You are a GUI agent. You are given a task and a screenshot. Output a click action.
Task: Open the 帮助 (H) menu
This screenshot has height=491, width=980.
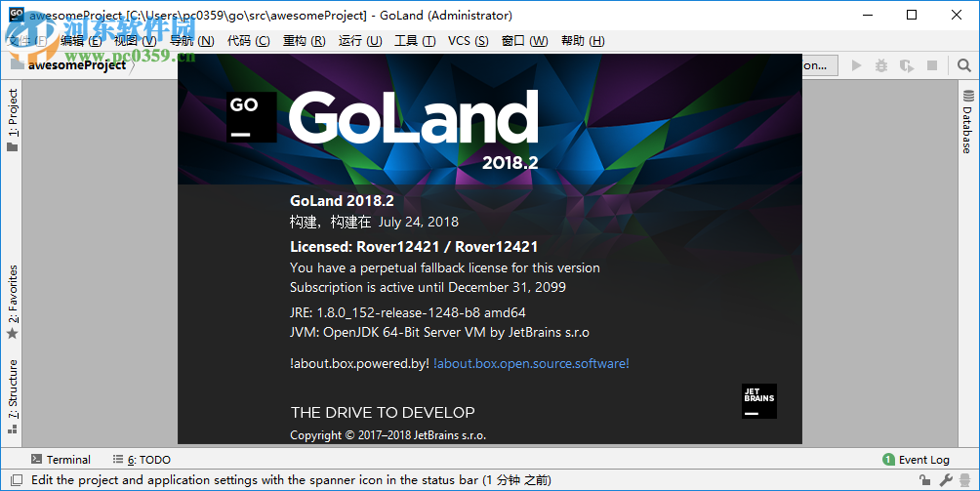(583, 41)
